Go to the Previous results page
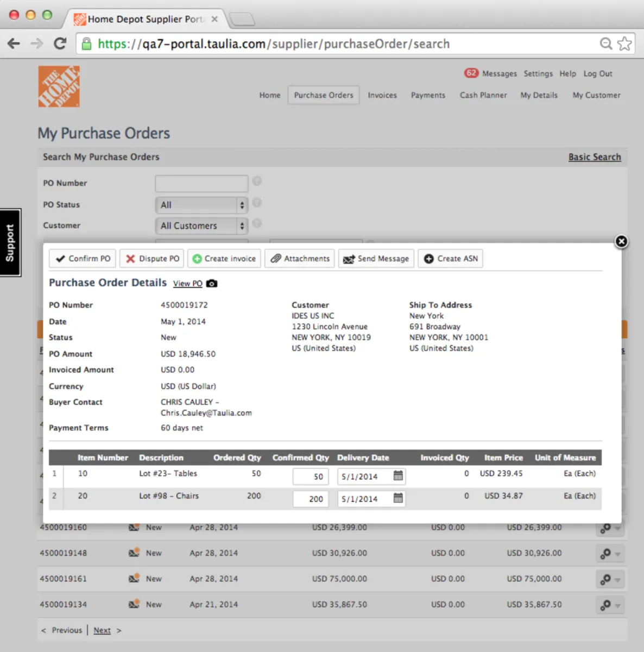 point(67,630)
